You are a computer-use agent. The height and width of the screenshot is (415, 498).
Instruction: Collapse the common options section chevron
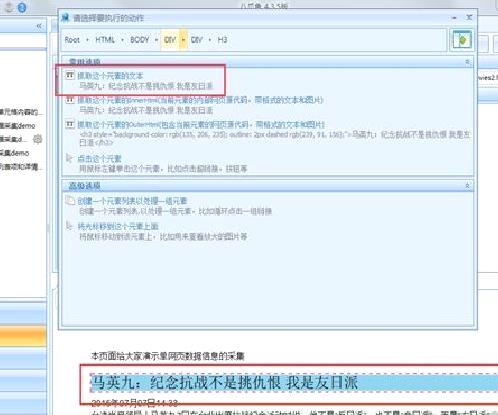pos(467,62)
